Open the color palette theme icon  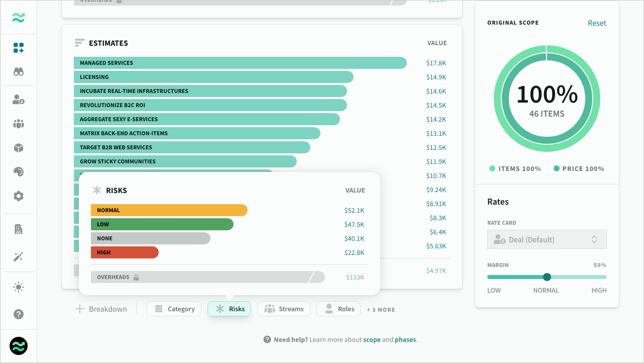(x=19, y=172)
